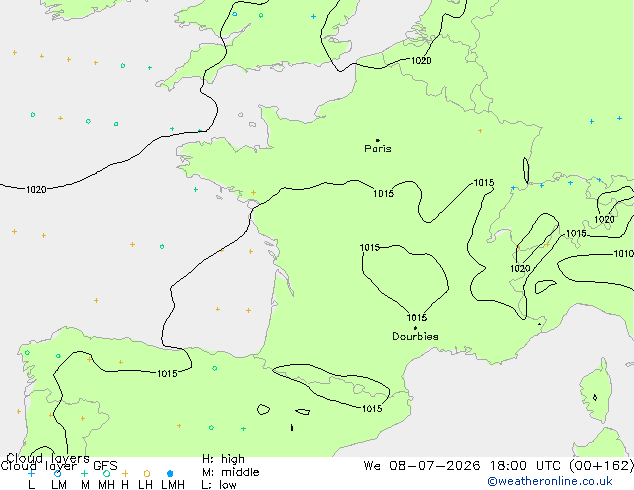Viewport: 634px width, 490px height.
Task: Click the 1015 label directly above Dourbies
Action: tap(417, 317)
